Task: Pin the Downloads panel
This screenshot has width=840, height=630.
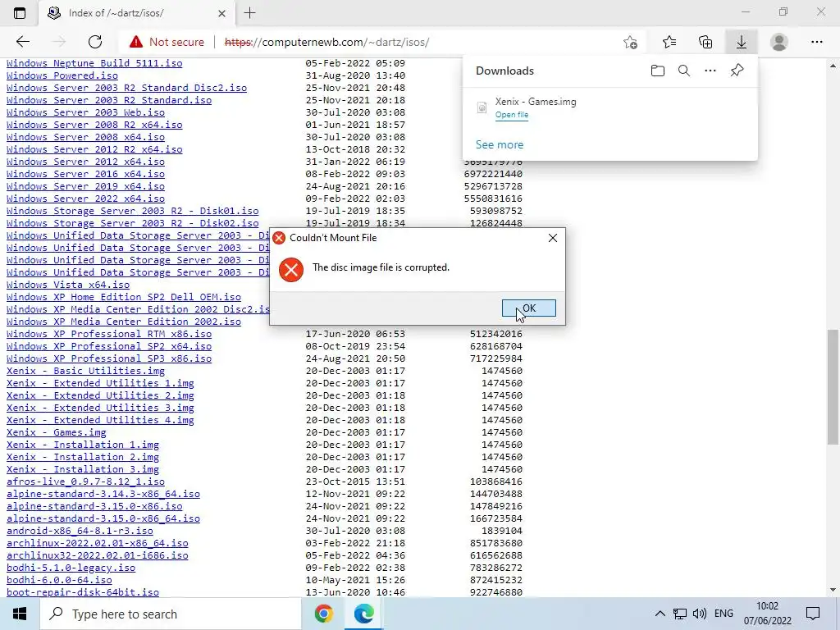Action: pyautogui.click(x=737, y=71)
